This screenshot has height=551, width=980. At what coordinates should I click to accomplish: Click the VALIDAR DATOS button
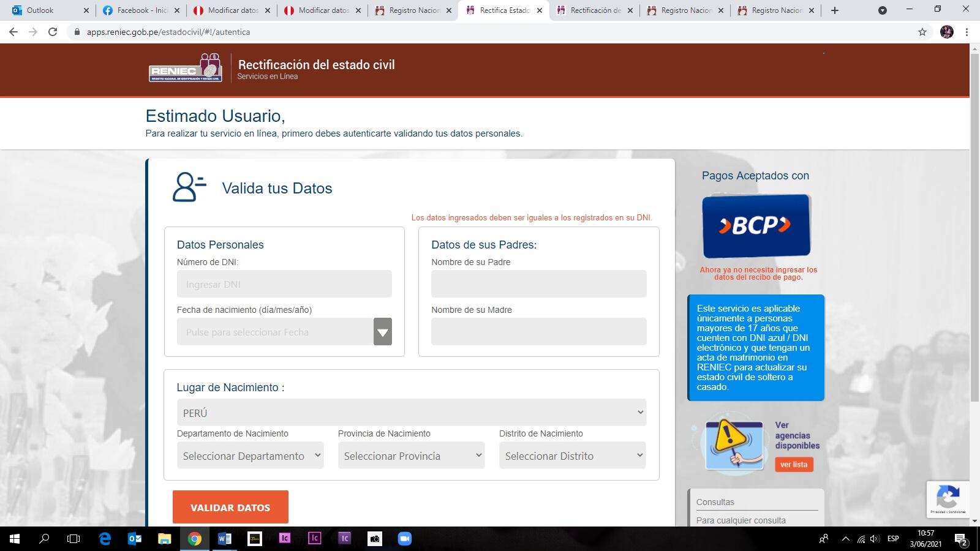[x=230, y=506]
